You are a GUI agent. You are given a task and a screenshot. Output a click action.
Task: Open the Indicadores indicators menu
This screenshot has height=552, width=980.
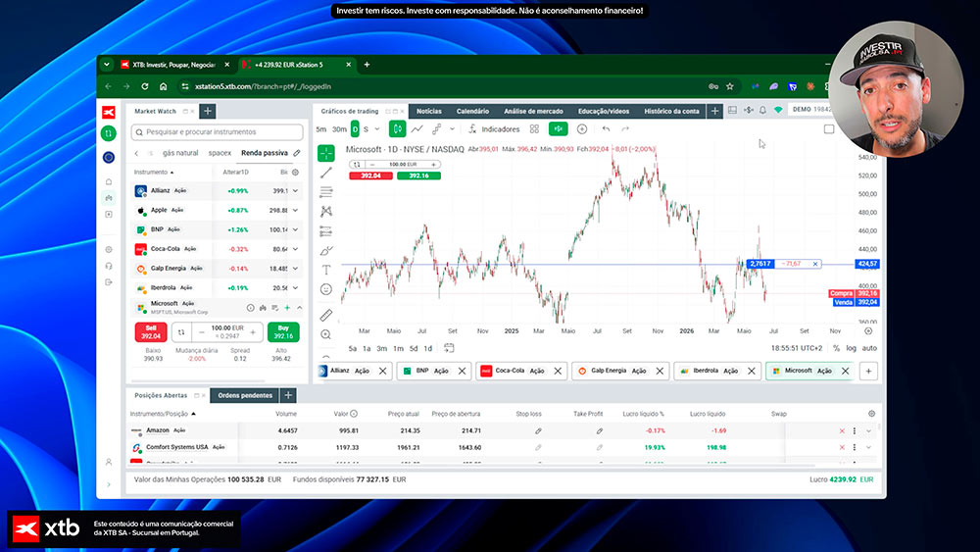pyautogui.click(x=494, y=128)
